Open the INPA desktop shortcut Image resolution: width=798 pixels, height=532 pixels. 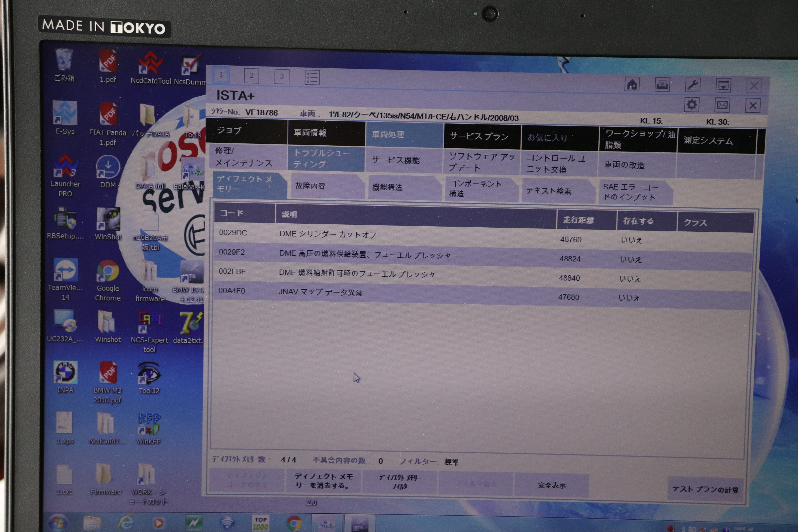[65, 377]
